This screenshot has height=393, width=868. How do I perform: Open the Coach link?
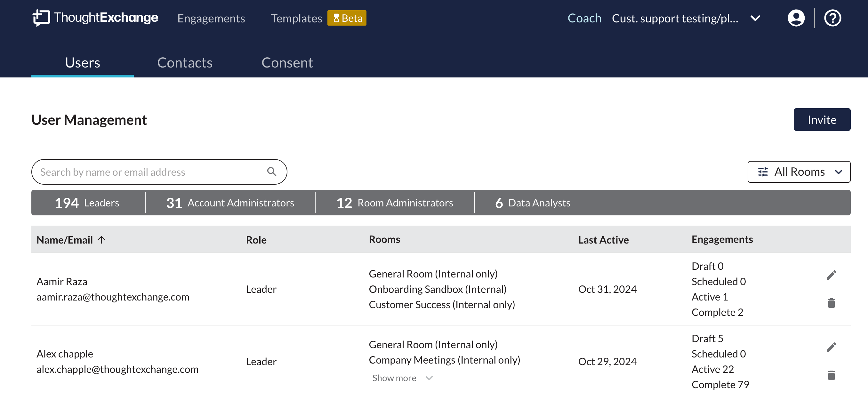(x=584, y=18)
